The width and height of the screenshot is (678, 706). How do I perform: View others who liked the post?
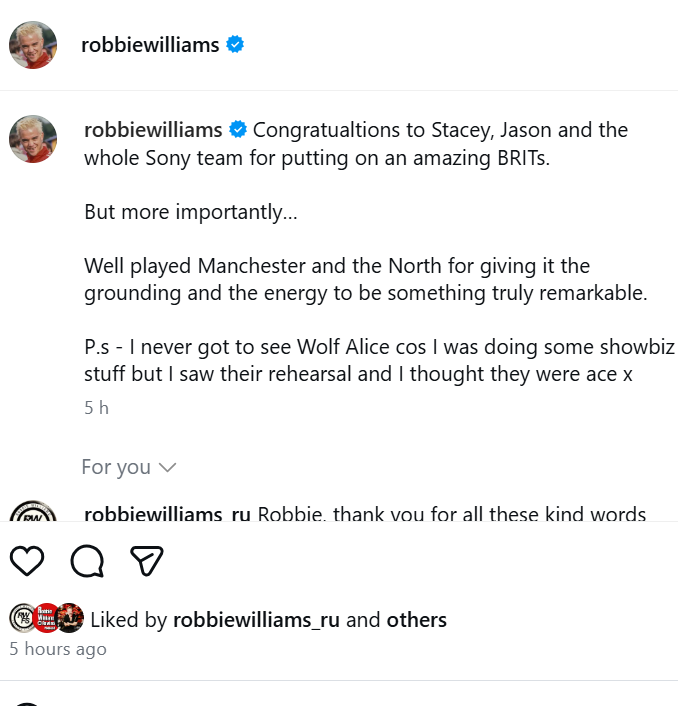pyautogui.click(x=416, y=620)
